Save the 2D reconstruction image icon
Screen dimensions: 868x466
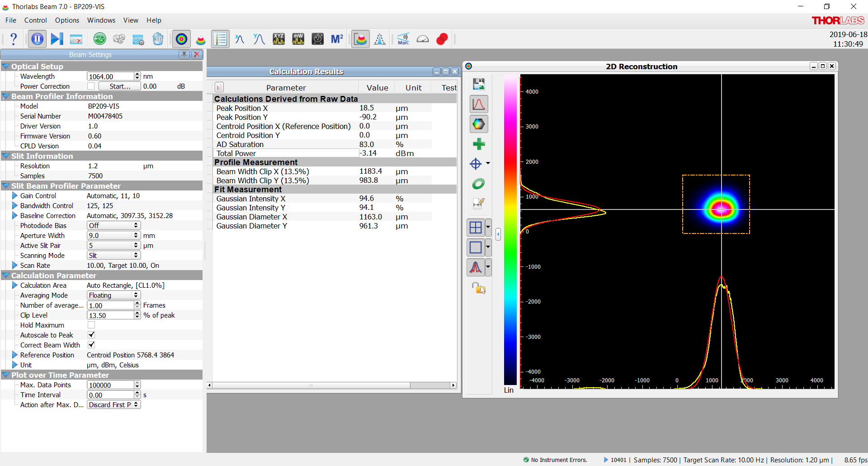[x=479, y=84]
